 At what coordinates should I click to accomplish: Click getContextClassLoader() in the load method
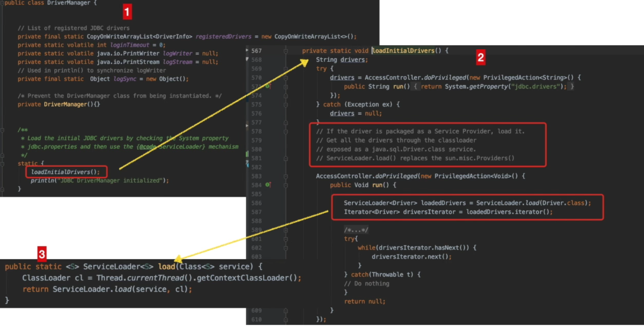pos(247,278)
